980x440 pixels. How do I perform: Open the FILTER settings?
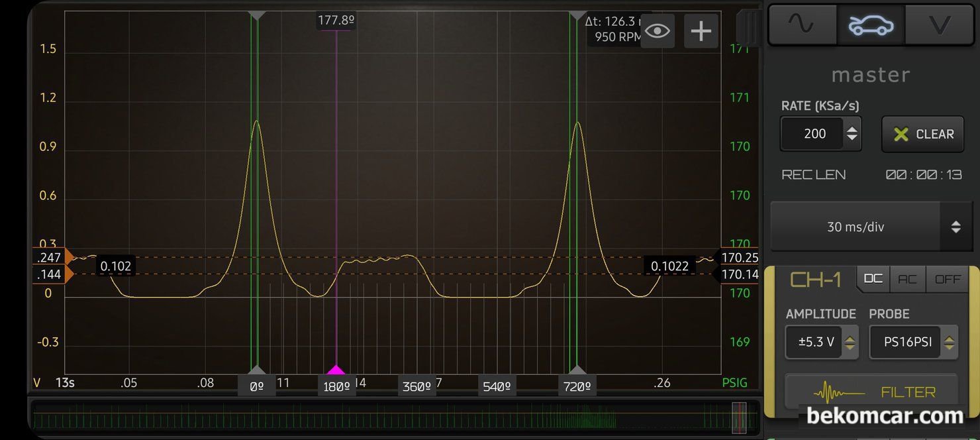point(871,392)
